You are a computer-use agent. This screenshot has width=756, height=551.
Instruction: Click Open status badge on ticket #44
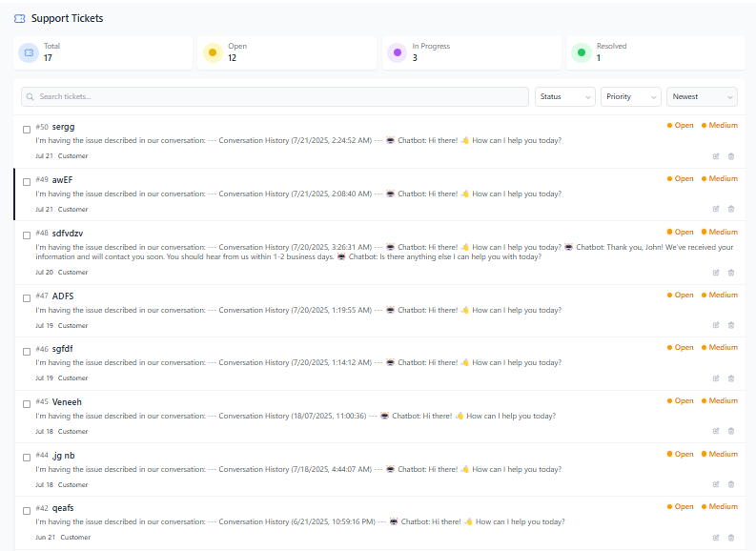681,454
